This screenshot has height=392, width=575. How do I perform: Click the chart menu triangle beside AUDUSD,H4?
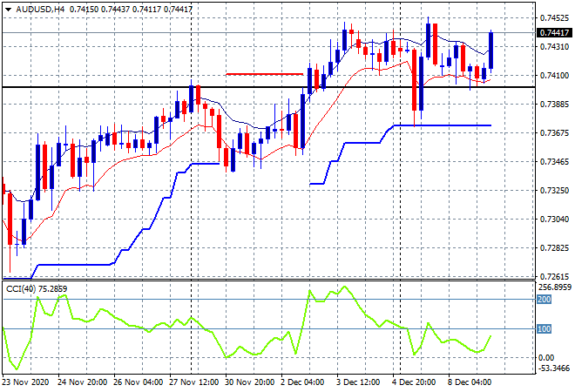pos(9,10)
